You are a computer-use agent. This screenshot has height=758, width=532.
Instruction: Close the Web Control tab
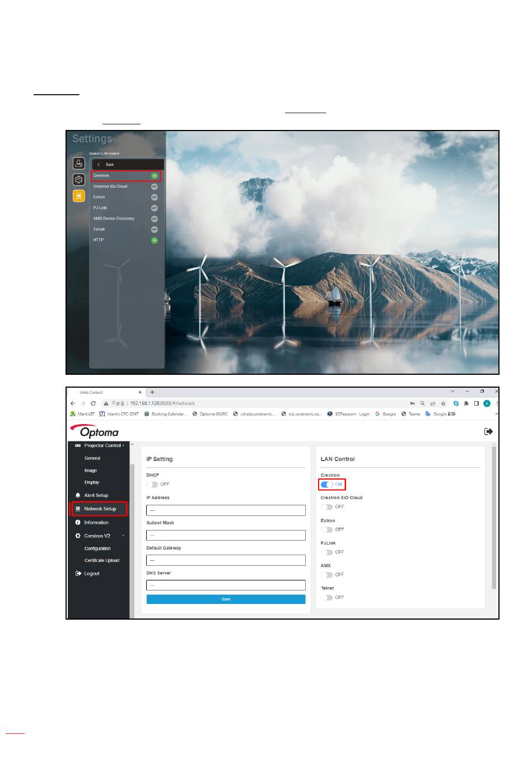(140, 392)
